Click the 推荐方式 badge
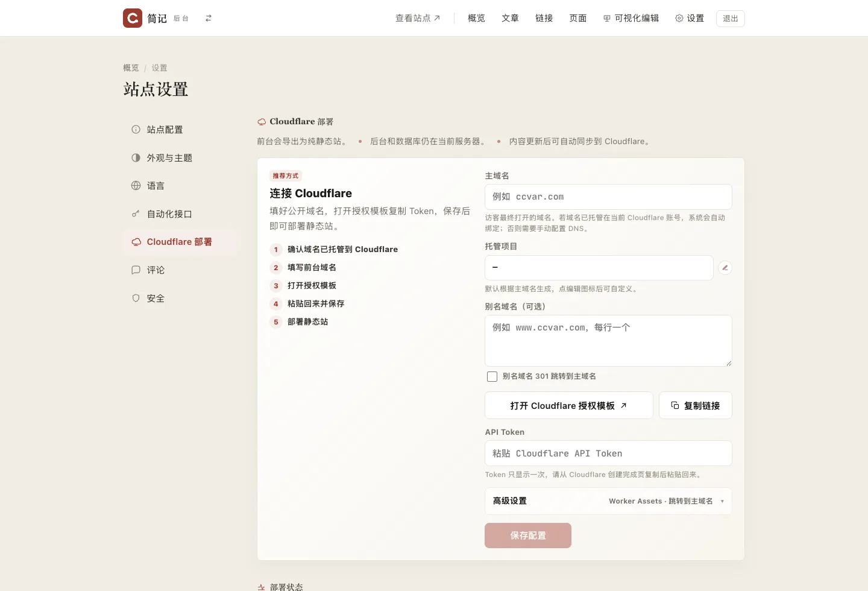This screenshot has height=591, width=868. (286, 176)
